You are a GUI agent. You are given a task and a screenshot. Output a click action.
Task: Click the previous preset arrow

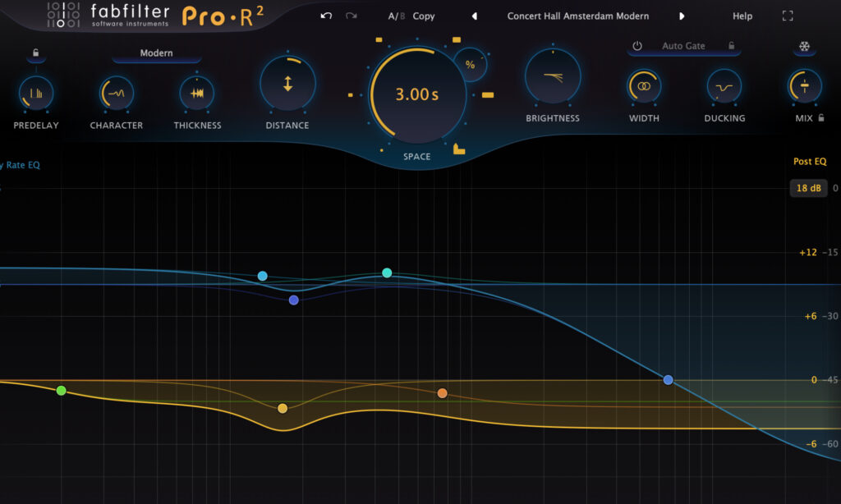[475, 16]
